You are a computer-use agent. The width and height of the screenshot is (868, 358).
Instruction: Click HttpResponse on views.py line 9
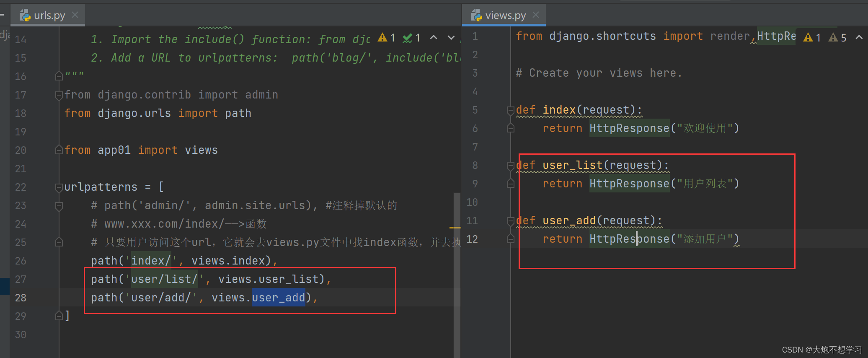pos(630,184)
